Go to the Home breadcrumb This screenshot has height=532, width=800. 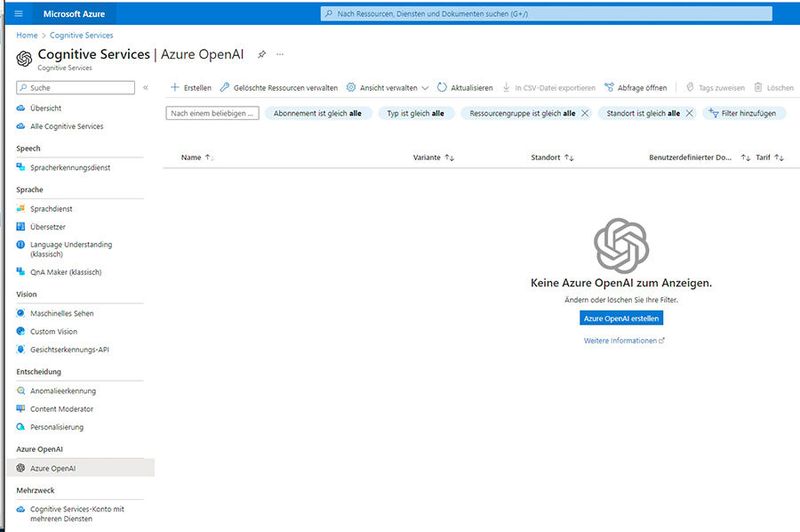(27, 35)
